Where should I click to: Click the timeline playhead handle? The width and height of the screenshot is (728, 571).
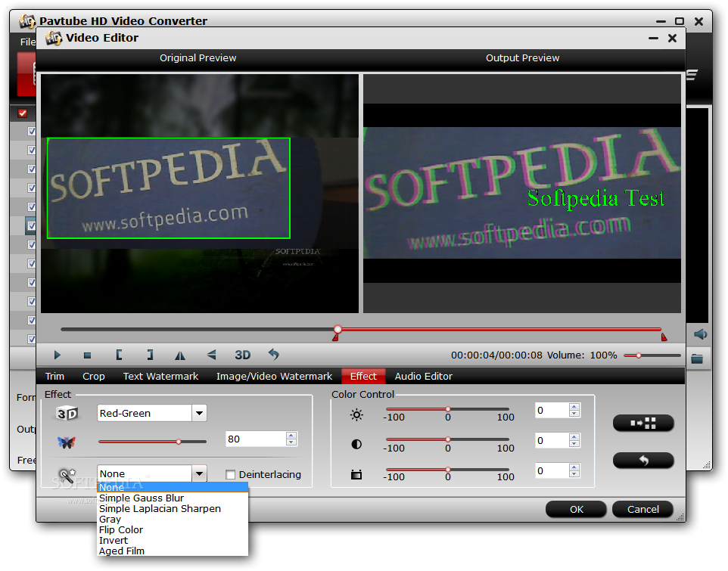(338, 329)
